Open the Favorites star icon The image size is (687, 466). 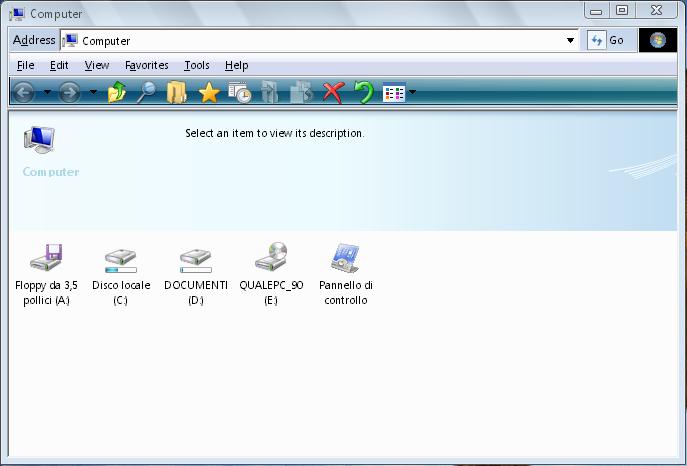tap(209, 92)
